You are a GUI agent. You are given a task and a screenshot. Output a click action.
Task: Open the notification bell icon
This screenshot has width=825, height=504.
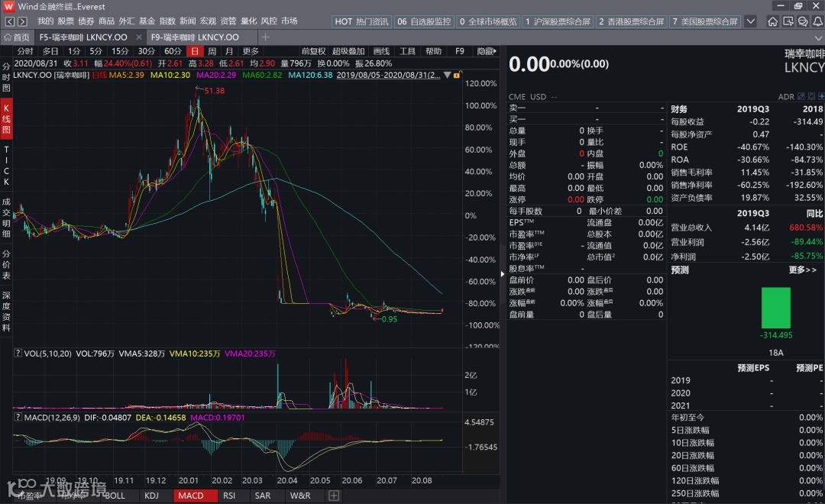(818, 21)
